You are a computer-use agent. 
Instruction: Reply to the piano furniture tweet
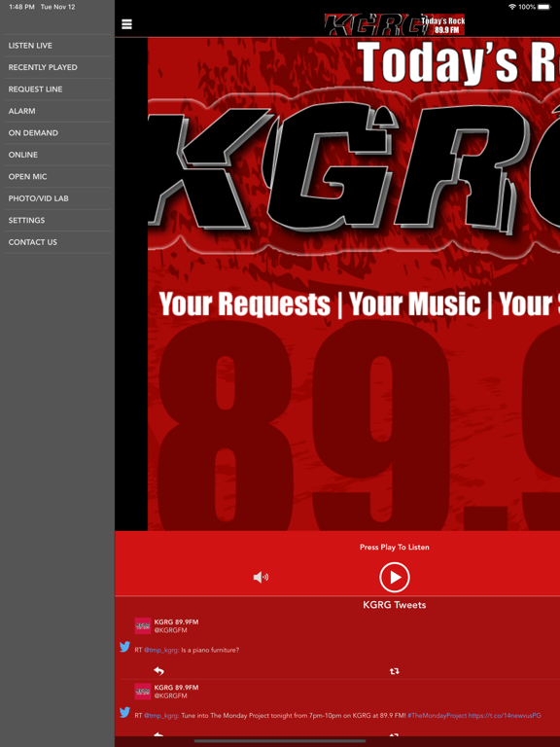pyautogui.click(x=158, y=671)
